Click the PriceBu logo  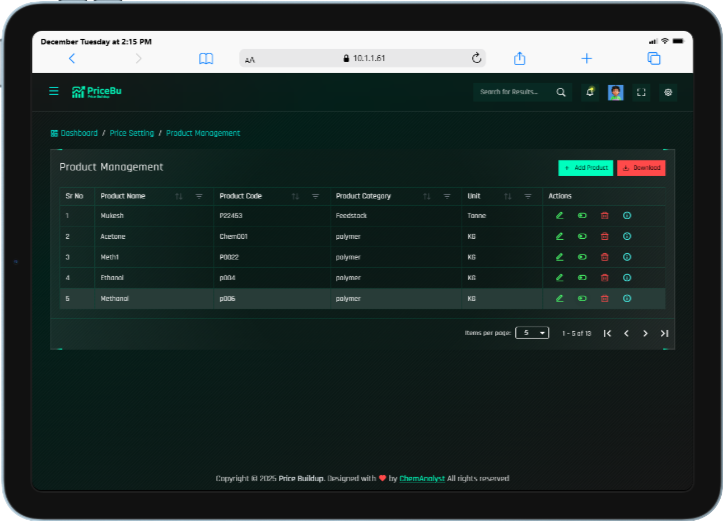point(97,92)
